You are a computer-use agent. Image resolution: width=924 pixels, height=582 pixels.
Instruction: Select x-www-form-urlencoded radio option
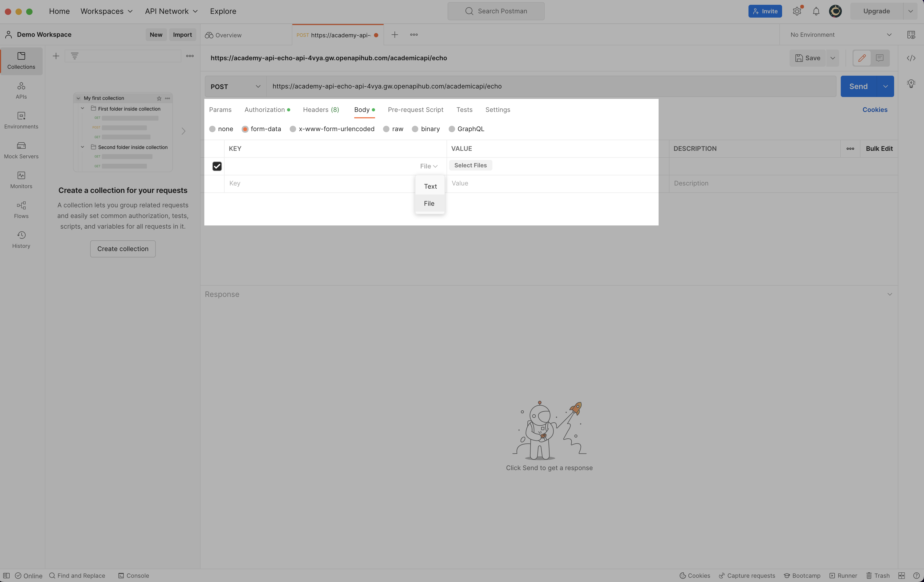[293, 129]
